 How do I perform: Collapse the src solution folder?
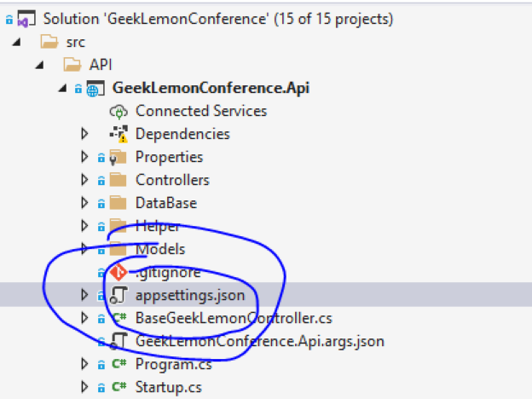coord(16,43)
